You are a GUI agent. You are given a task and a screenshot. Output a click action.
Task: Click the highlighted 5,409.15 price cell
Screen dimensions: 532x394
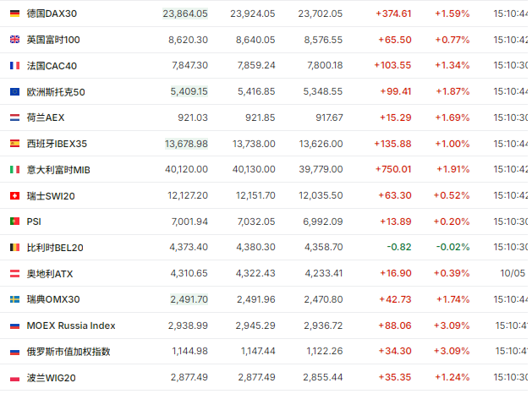click(189, 92)
